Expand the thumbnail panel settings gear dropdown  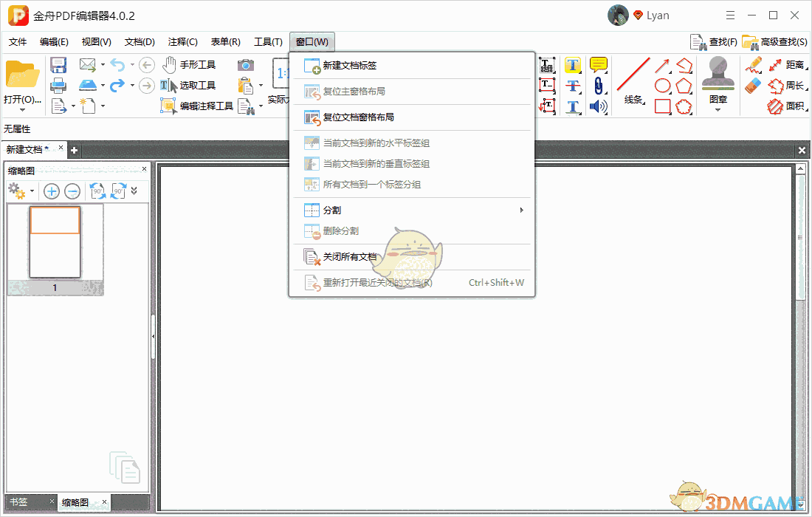[x=31, y=191]
